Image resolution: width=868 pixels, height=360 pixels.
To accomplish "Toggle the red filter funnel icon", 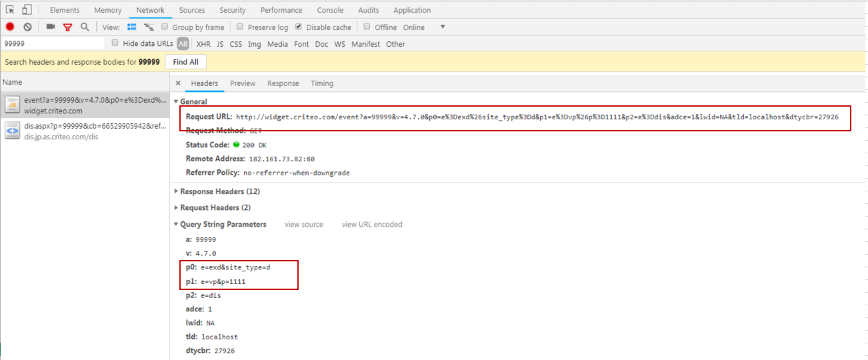I will pyautogui.click(x=67, y=27).
